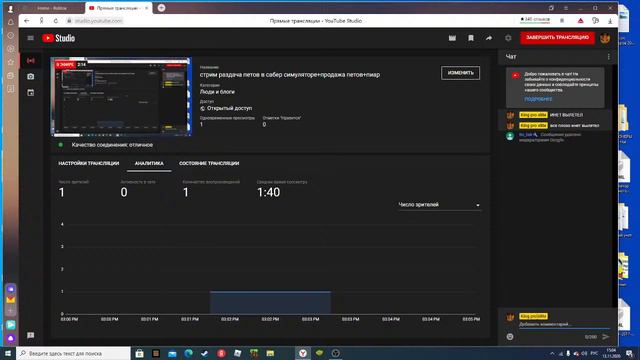Viewport: 640px width, 360px height.
Task: Reload the page with refresh icon
Action: tap(56, 21)
